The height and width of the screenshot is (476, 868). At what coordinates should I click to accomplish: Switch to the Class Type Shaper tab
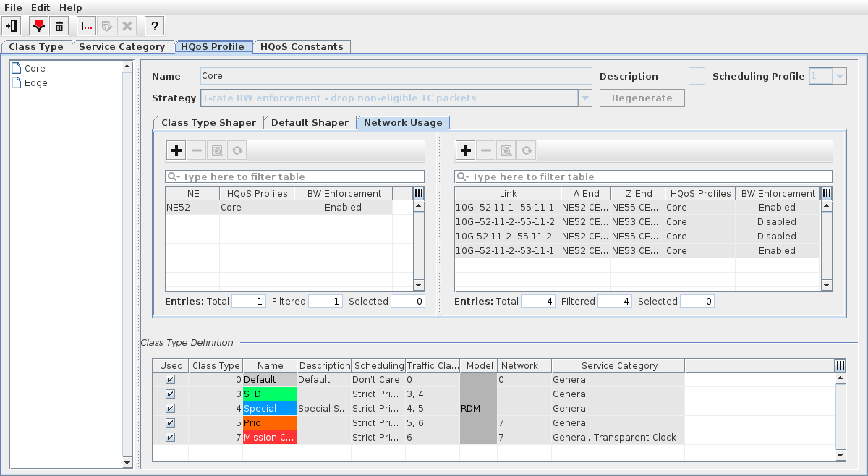point(208,123)
